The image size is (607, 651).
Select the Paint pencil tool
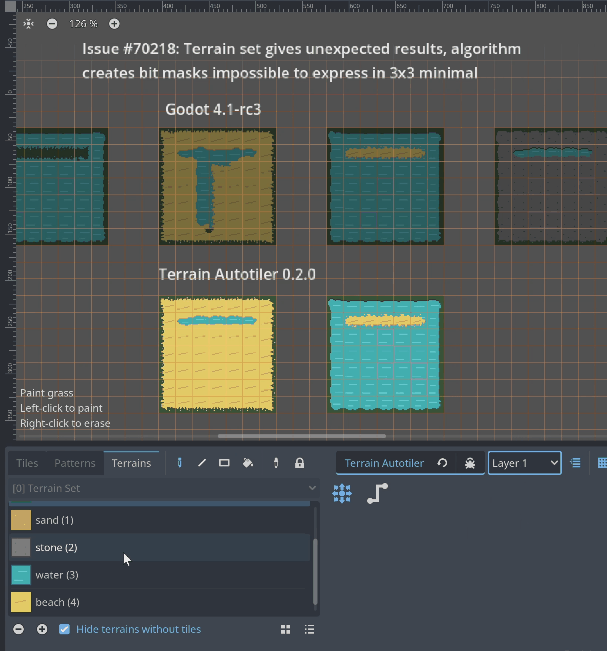click(x=179, y=463)
